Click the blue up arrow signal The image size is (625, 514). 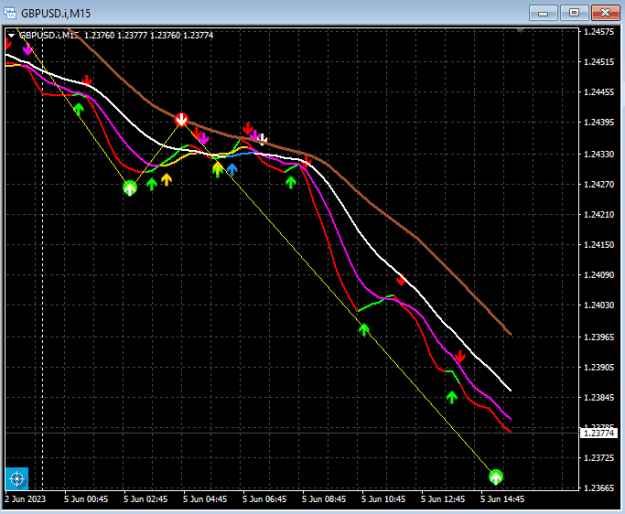[x=232, y=169]
